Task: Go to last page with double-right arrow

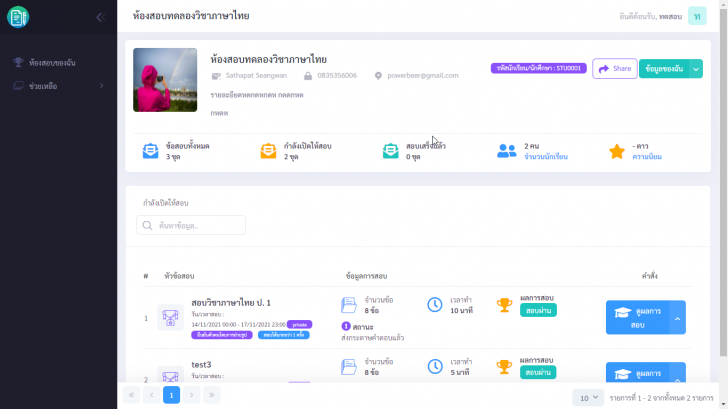Action: (x=211, y=395)
